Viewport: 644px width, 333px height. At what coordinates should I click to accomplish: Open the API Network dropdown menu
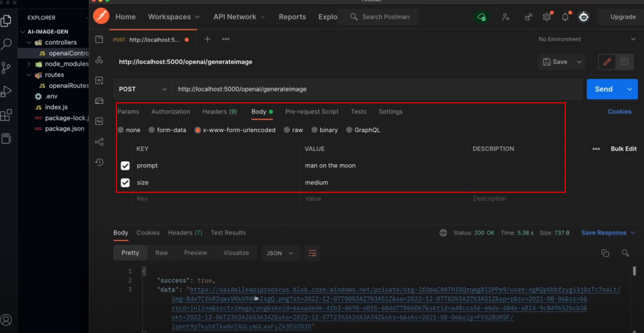(240, 17)
